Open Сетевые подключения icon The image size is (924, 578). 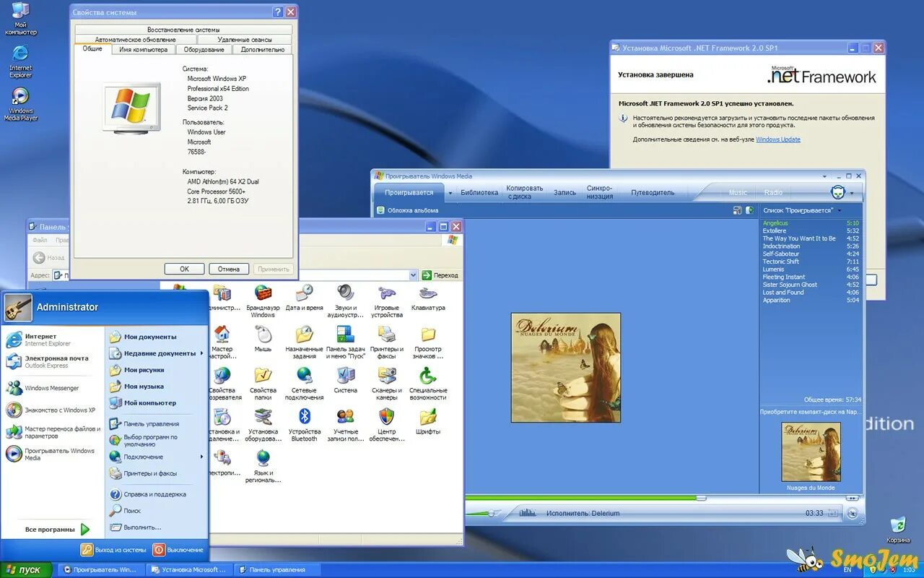pyautogui.click(x=304, y=376)
